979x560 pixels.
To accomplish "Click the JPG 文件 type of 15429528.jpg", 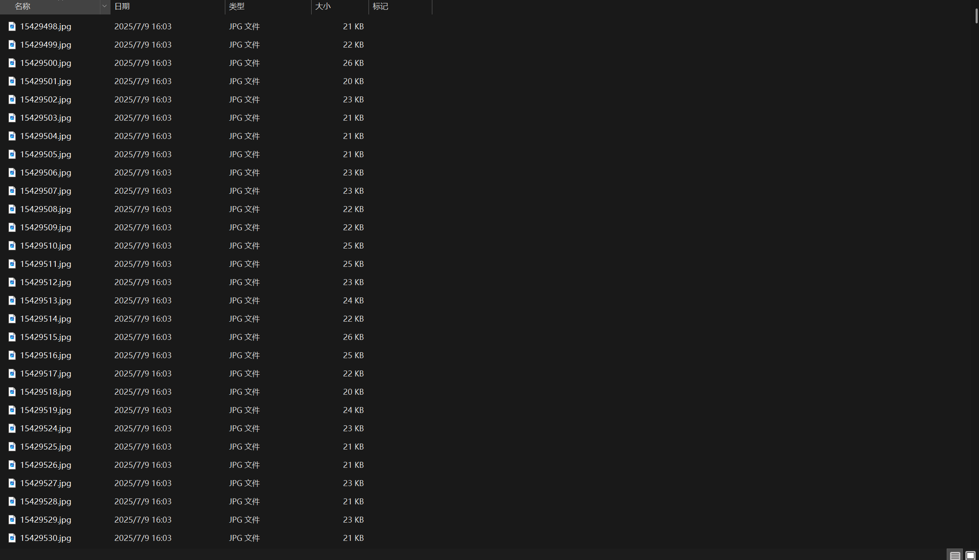I will click(244, 501).
